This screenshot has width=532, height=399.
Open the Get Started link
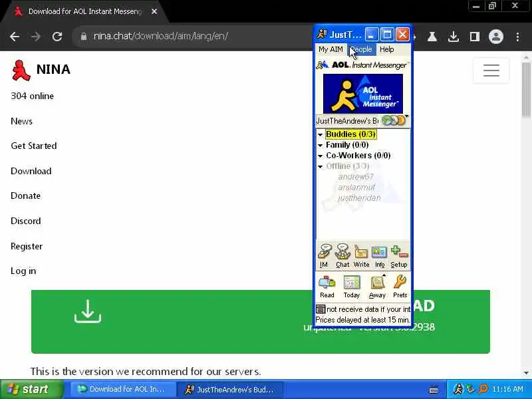(34, 146)
